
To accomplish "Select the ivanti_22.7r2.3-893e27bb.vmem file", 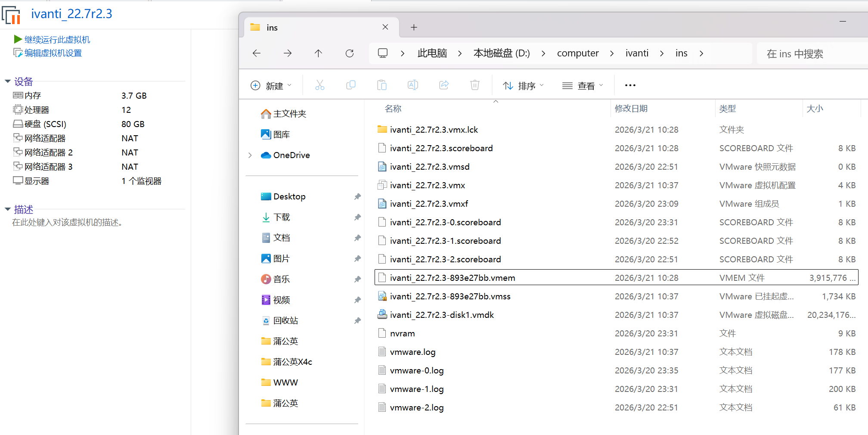I will click(x=616, y=277).
